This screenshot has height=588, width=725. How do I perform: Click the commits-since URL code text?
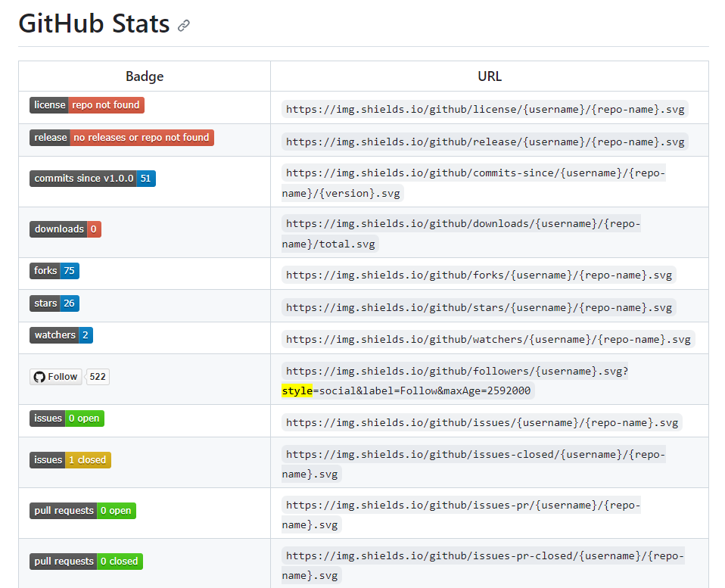(474, 183)
